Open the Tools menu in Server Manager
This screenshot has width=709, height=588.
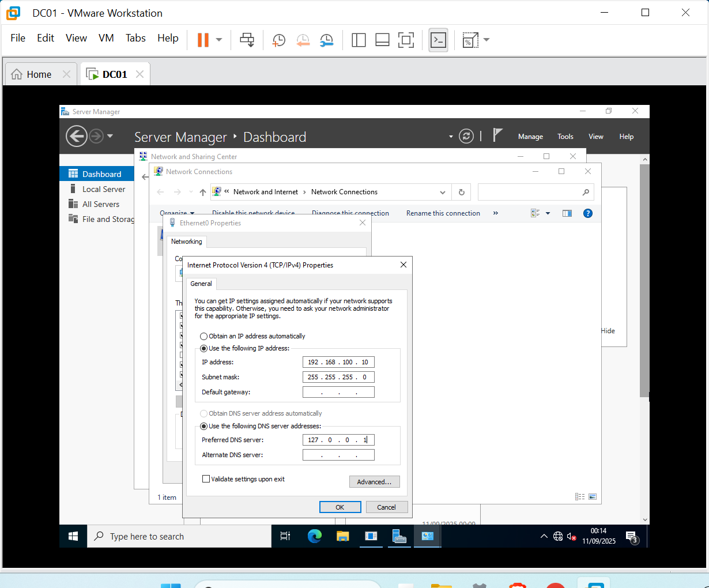[x=565, y=137]
